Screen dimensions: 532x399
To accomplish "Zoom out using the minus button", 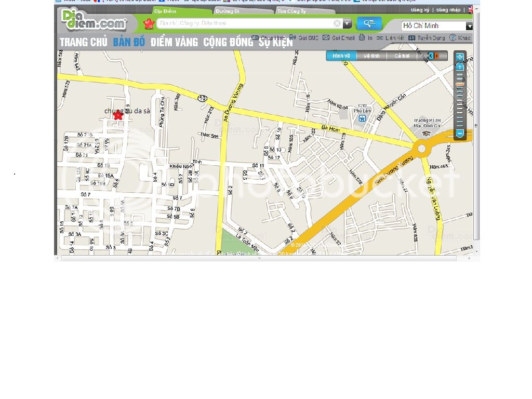I will pyautogui.click(x=460, y=134).
